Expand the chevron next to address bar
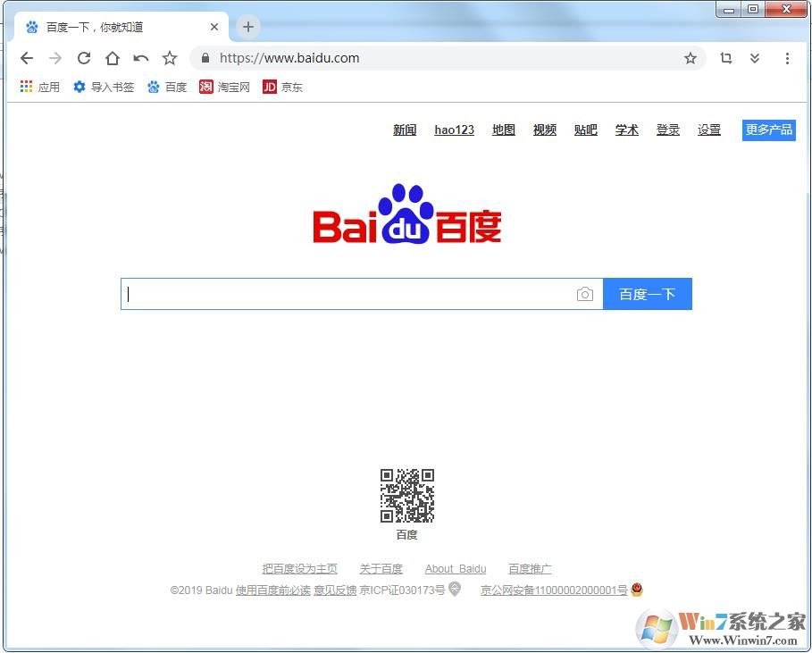 coord(755,57)
